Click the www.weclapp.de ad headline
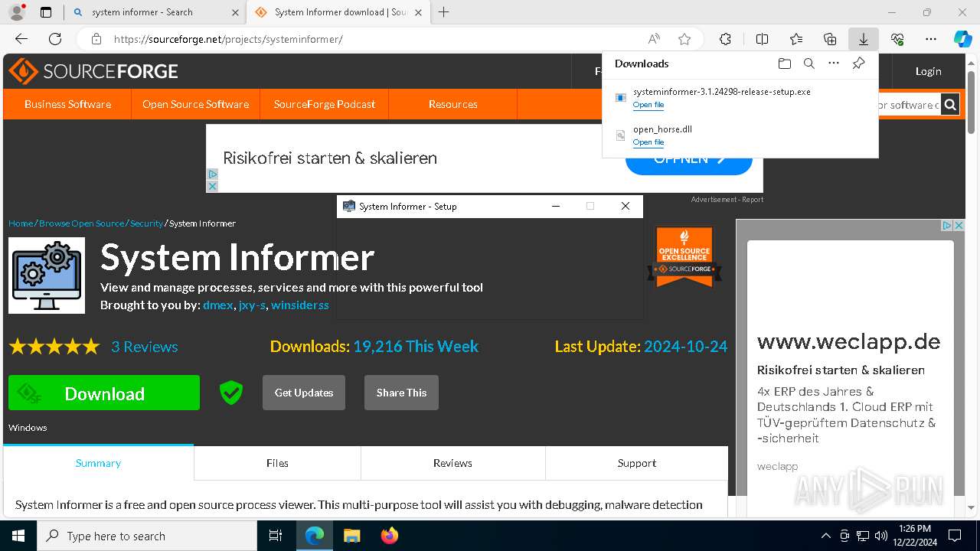 pos(848,341)
